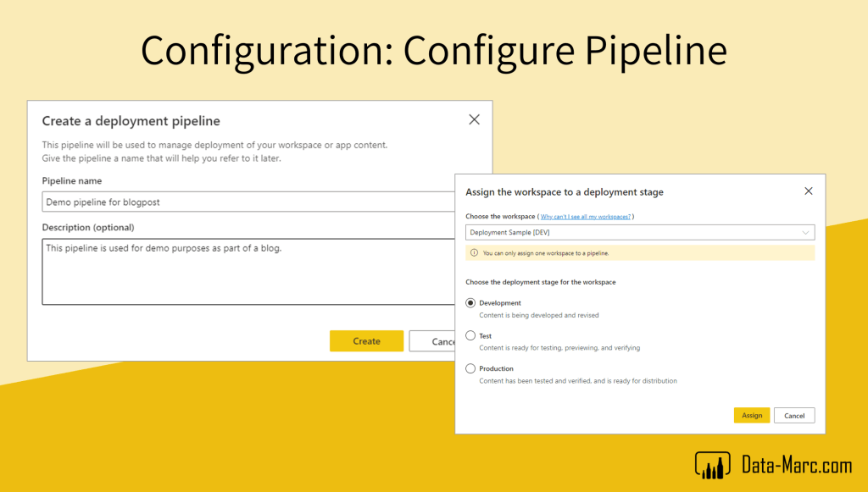Click the one-workspace-per-pipeline notice text
868x492 pixels.
pyautogui.click(x=546, y=252)
